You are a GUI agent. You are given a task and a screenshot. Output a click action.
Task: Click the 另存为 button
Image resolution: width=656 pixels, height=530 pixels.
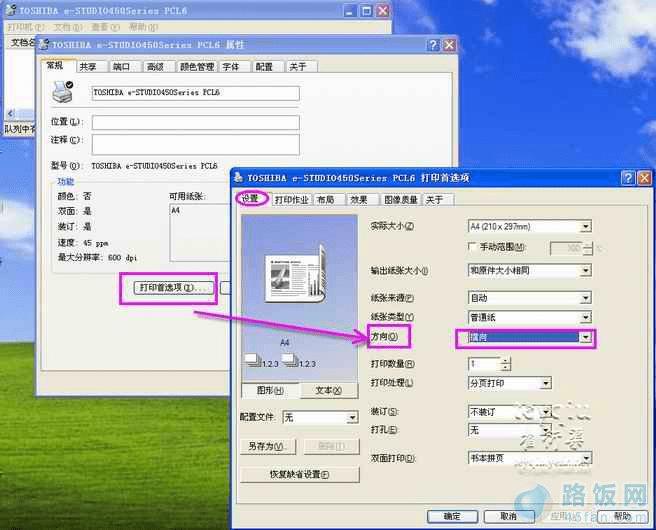point(268,446)
